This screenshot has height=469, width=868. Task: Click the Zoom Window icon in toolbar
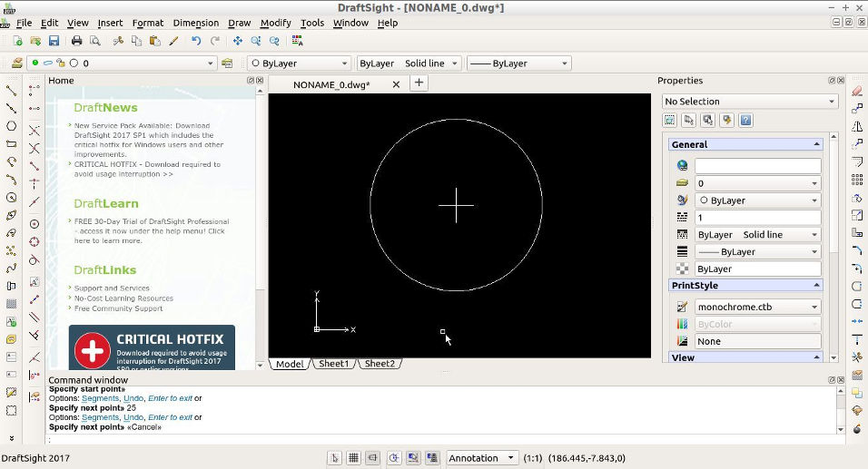(x=256, y=41)
